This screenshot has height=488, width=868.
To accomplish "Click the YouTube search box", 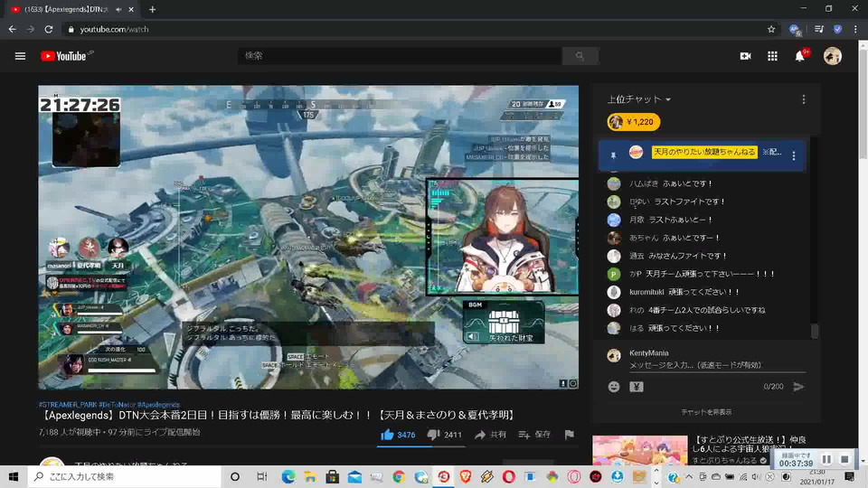I will click(400, 56).
